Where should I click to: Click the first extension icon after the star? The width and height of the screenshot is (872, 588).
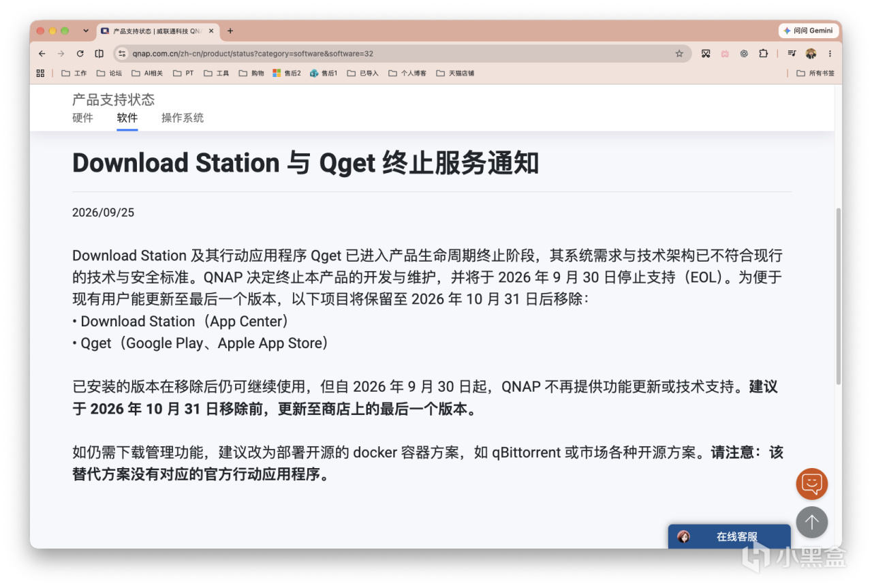(706, 54)
